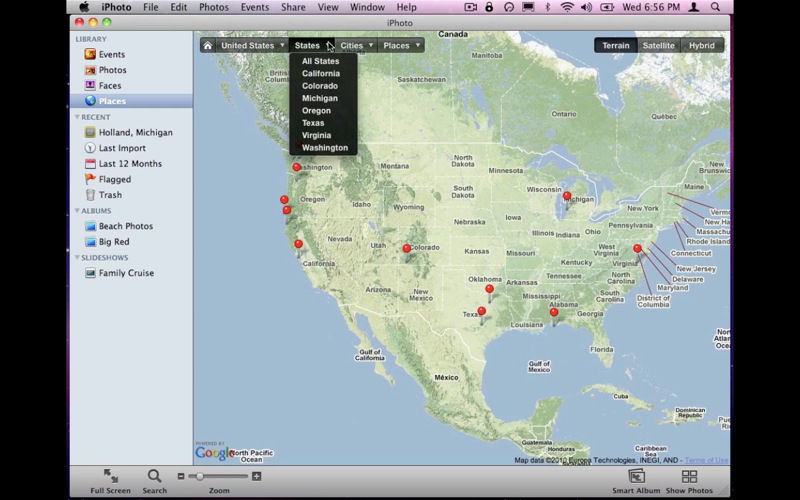
Task: Show Flagged photos
Action: [108, 179]
